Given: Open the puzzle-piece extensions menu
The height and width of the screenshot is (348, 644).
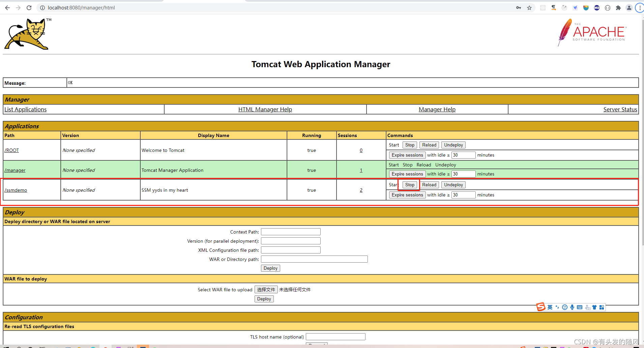Looking at the screenshot, I should 618,8.
